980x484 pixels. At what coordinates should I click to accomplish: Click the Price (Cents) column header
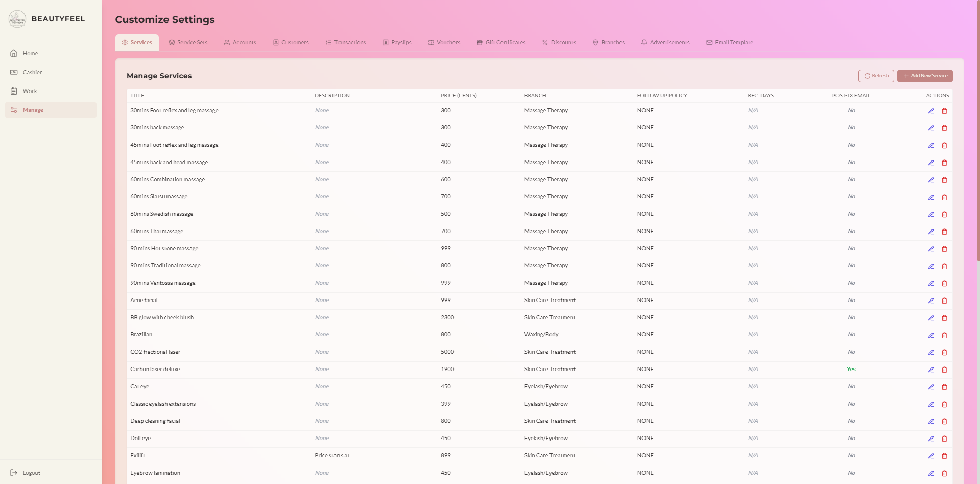[459, 96]
